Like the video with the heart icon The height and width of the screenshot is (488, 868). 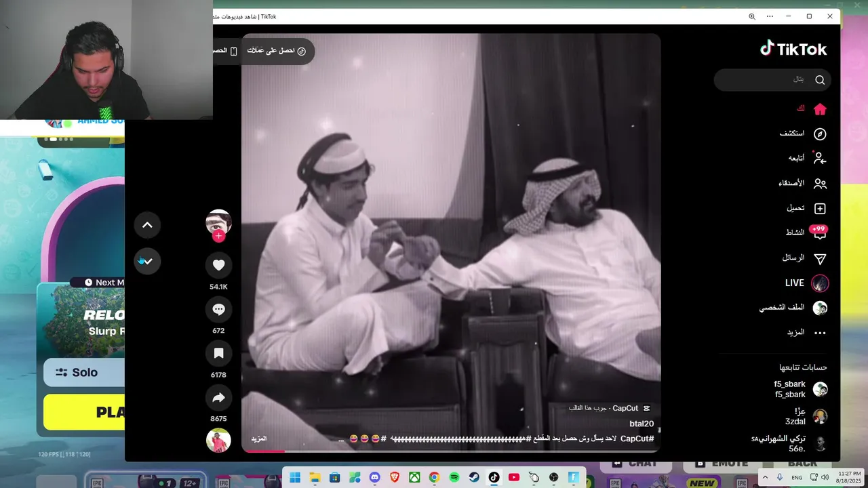218,265
